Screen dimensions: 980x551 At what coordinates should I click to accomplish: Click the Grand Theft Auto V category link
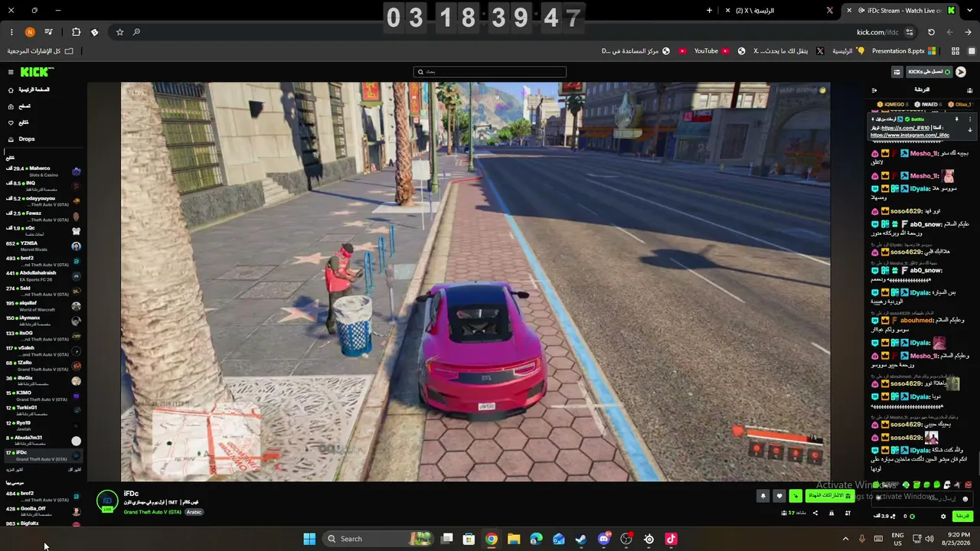pyautogui.click(x=152, y=512)
